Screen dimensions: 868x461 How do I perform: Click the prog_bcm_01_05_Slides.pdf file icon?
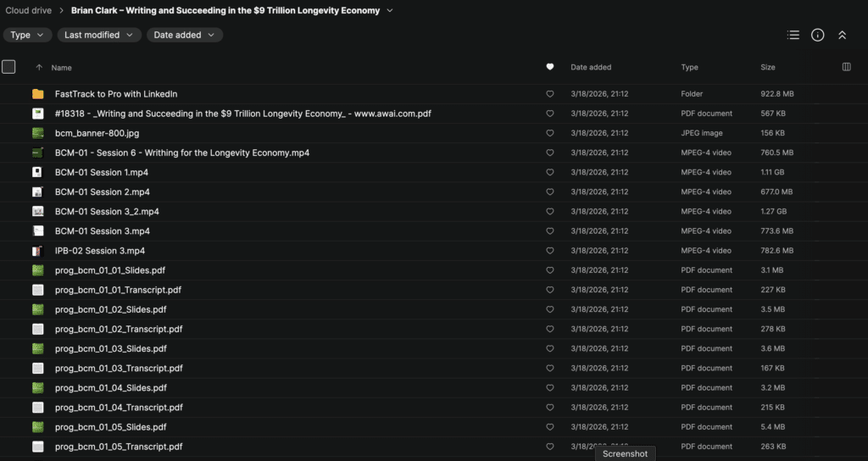point(37,427)
